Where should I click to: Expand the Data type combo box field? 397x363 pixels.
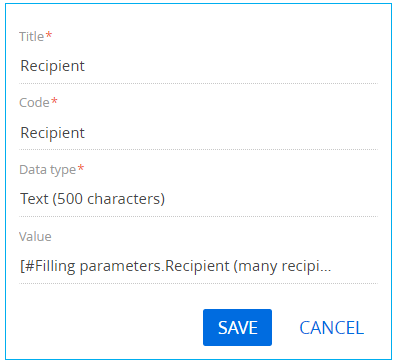click(198, 199)
